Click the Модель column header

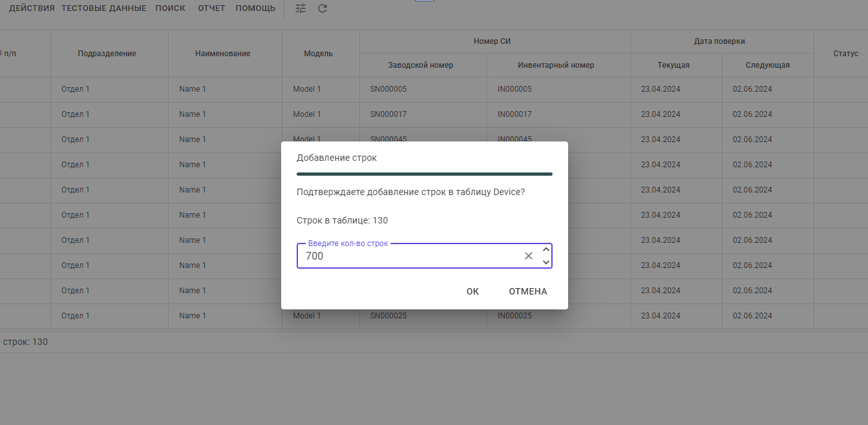(x=319, y=54)
